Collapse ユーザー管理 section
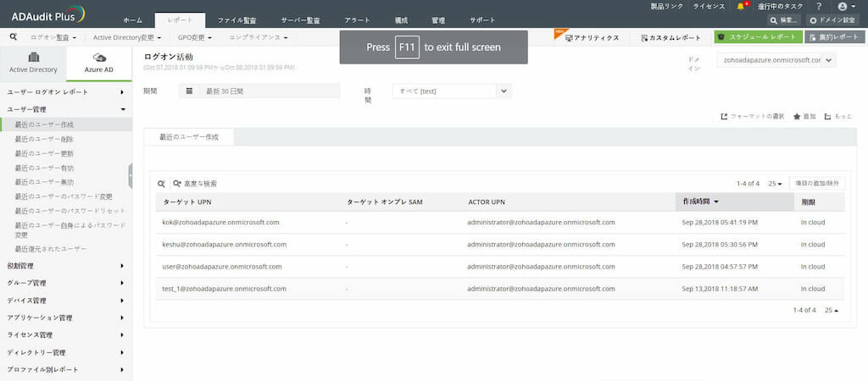The image size is (868, 381). pyautogui.click(x=66, y=109)
